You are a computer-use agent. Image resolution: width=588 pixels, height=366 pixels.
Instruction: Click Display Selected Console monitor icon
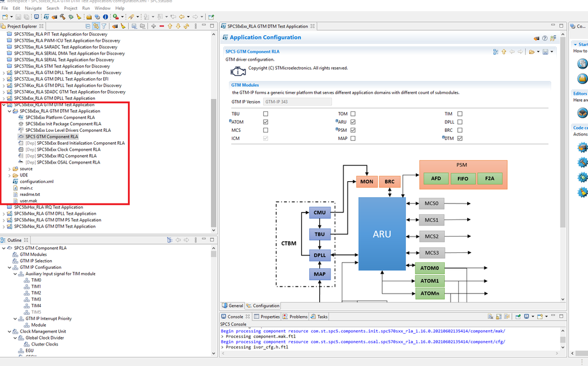[527, 317]
